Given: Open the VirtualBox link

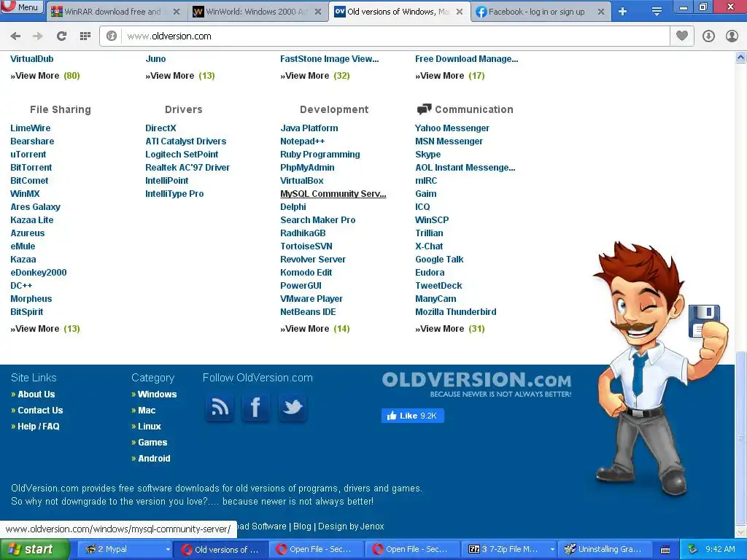Looking at the screenshot, I should [x=301, y=181].
